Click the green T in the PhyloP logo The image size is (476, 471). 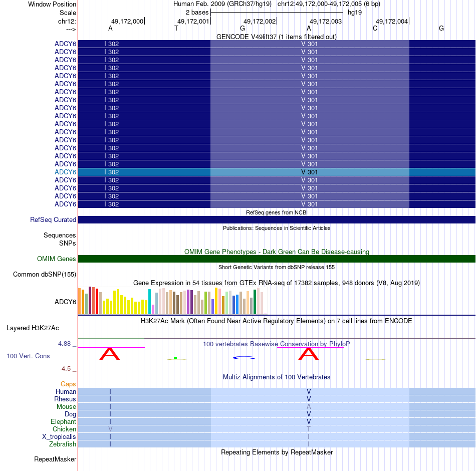tap(176, 358)
